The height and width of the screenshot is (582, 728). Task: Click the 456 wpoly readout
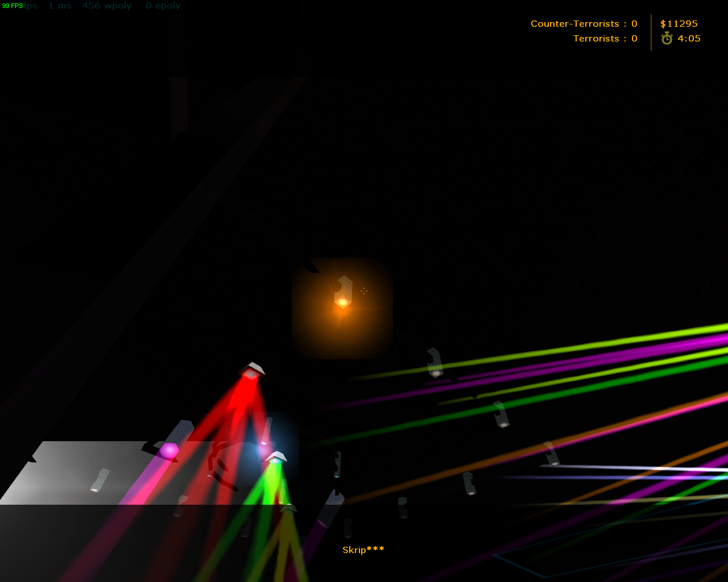click(107, 6)
